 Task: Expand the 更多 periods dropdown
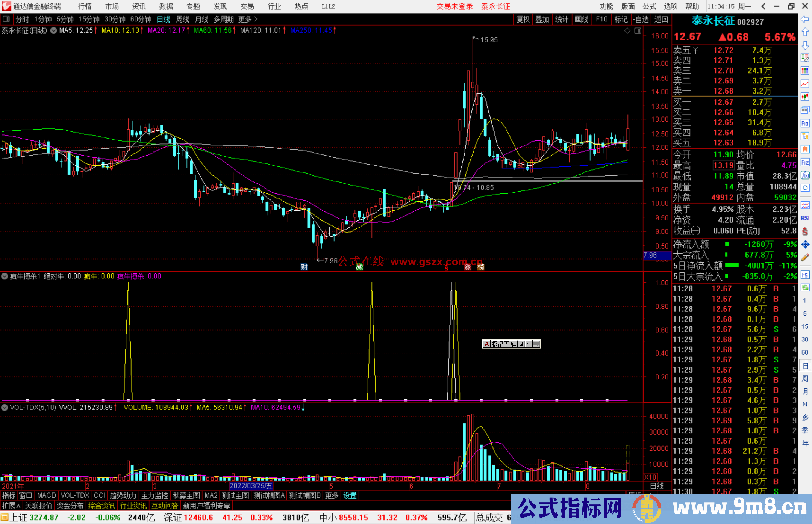[x=248, y=19]
